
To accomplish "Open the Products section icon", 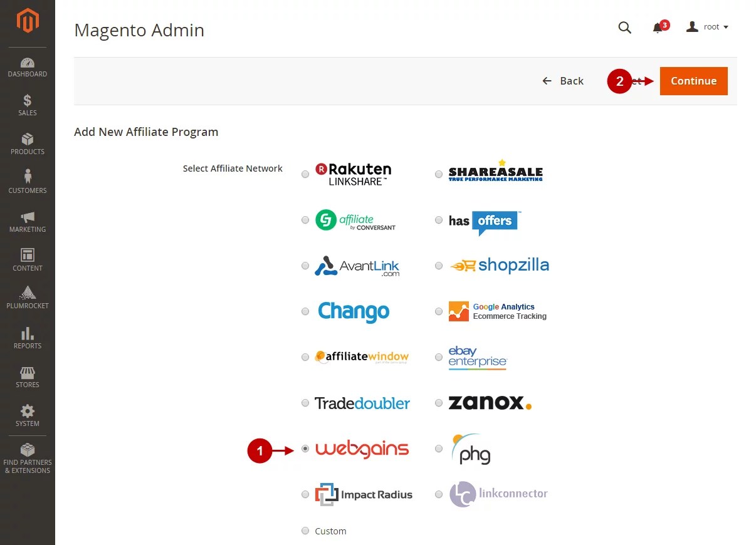I will tap(28, 144).
